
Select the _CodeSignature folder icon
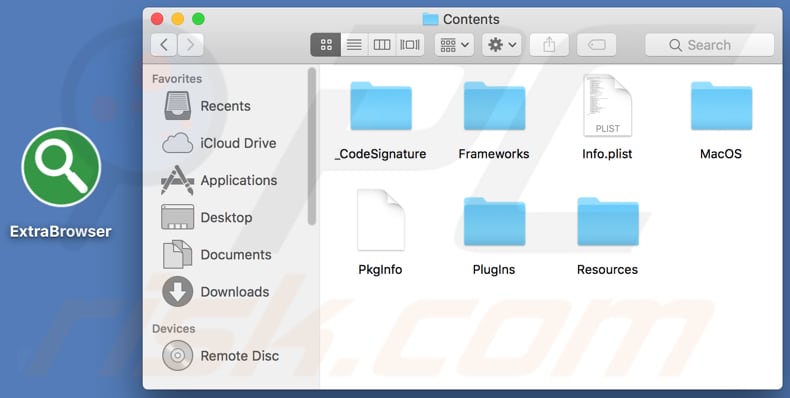381,106
